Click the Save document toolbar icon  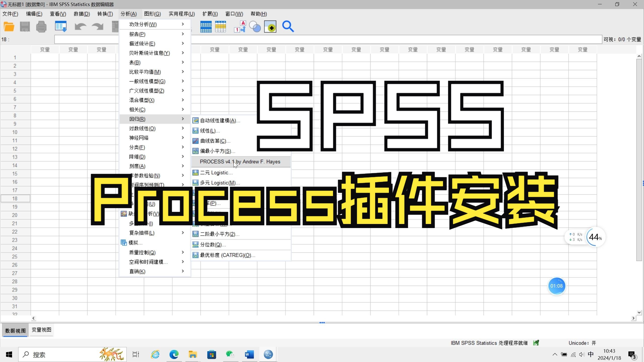25,27
